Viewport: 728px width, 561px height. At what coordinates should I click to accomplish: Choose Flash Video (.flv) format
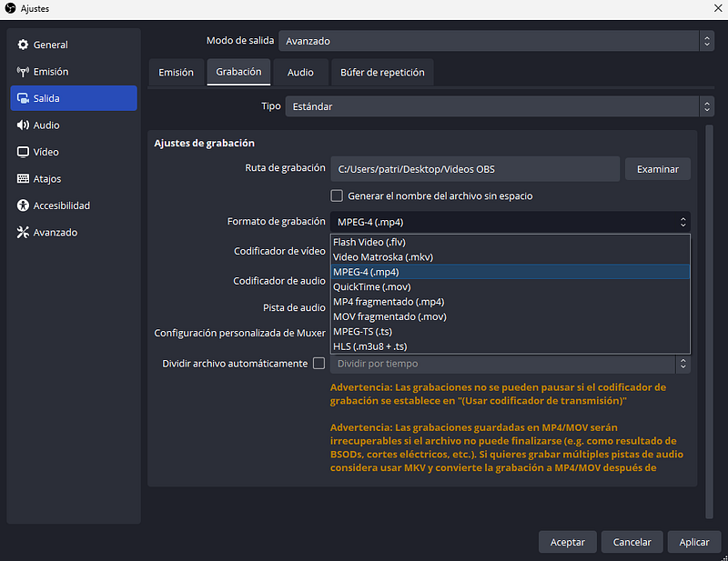(511, 242)
